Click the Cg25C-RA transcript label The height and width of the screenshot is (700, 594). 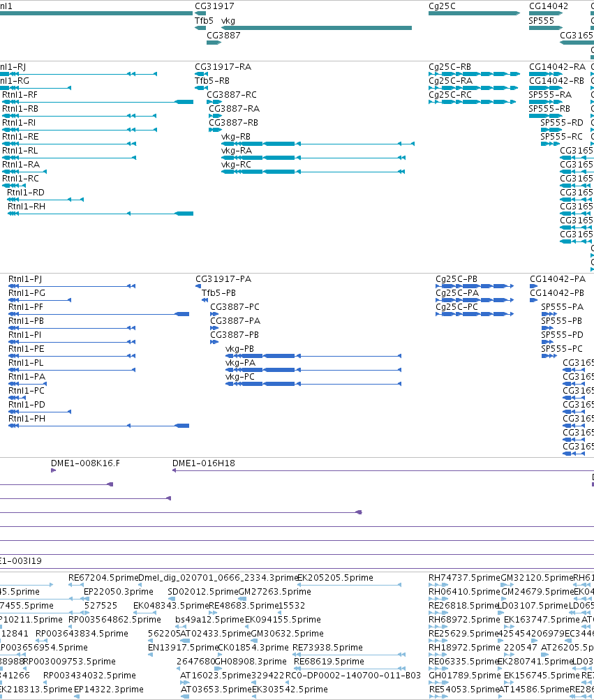pos(451,81)
